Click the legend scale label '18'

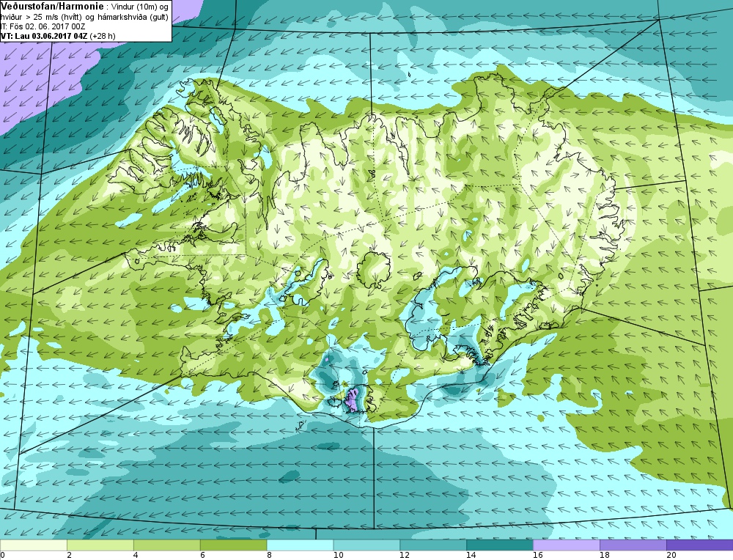click(x=604, y=556)
